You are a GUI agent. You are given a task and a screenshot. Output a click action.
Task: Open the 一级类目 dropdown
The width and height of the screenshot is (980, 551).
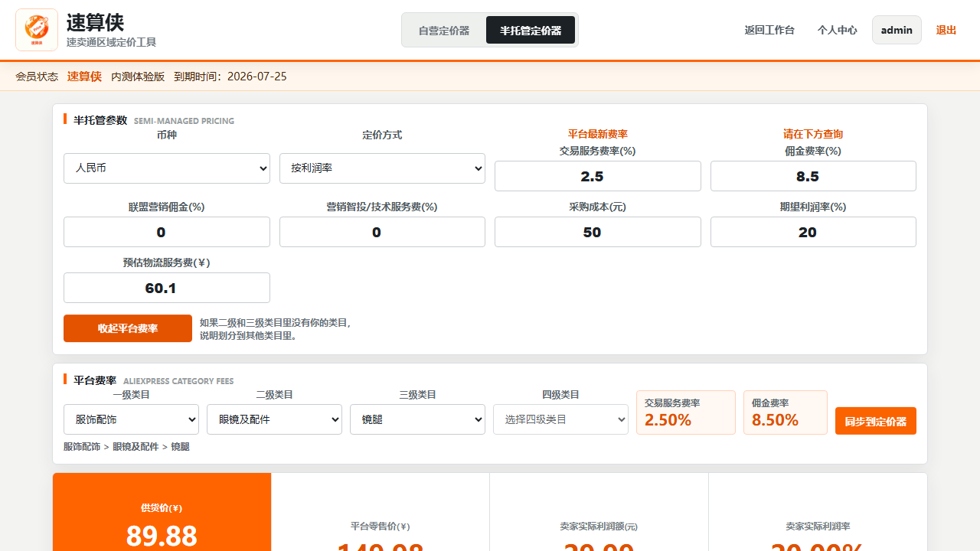coord(131,419)
